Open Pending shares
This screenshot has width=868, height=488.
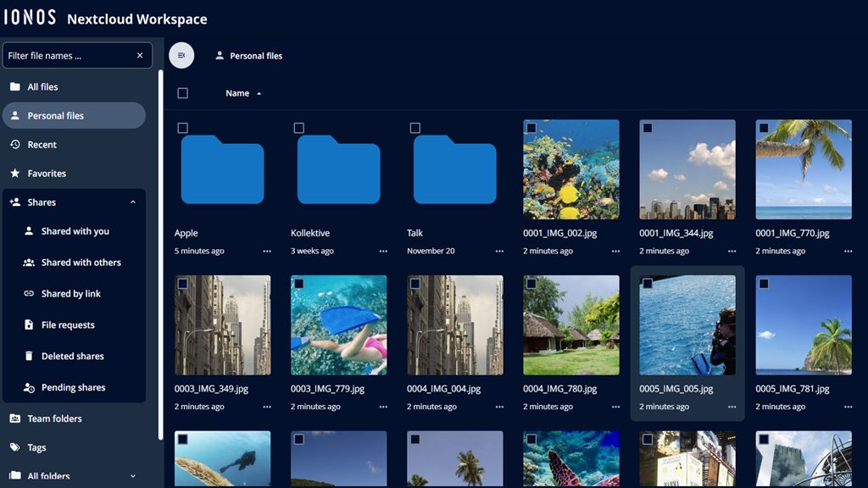pyautogui.click(x=73, y=387)
